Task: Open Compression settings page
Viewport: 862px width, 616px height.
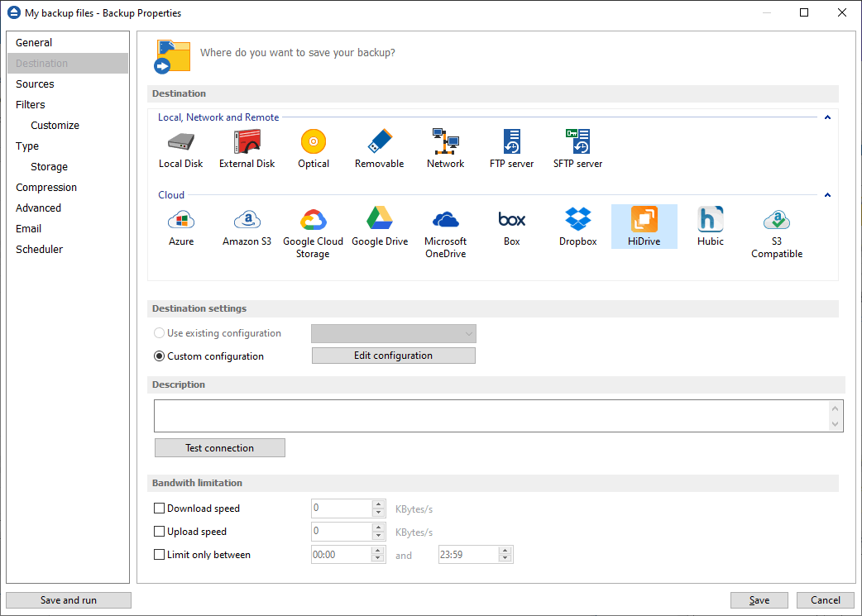Action: [x=68, y=188]
